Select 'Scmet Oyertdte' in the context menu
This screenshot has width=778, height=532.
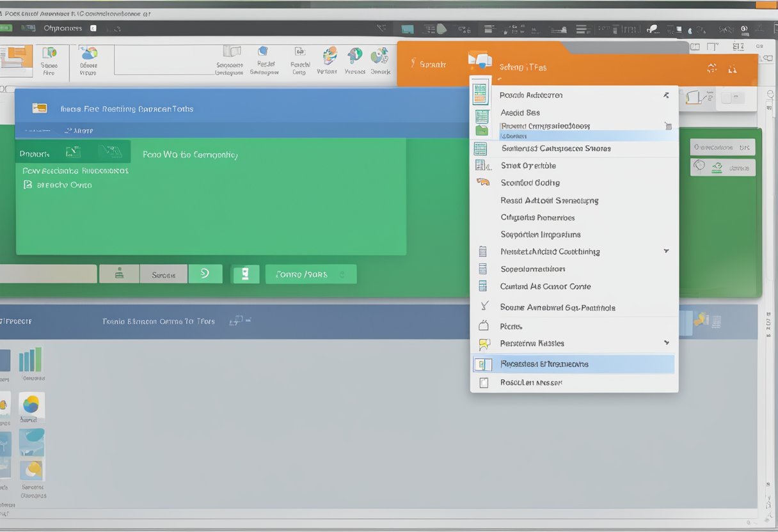click(528, 166)
